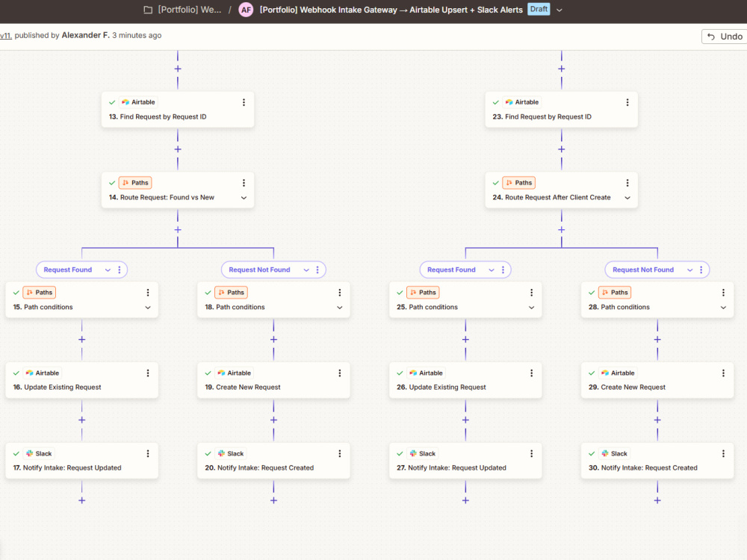Select step 13 Find Request by Request ID
The height and width of the screenshot is (560, 747).
178,110
